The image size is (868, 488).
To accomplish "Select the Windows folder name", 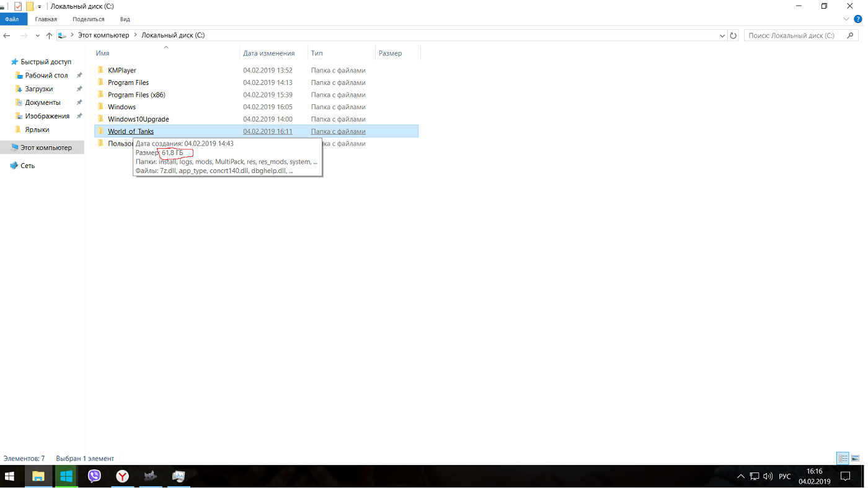I will (122, 107).
